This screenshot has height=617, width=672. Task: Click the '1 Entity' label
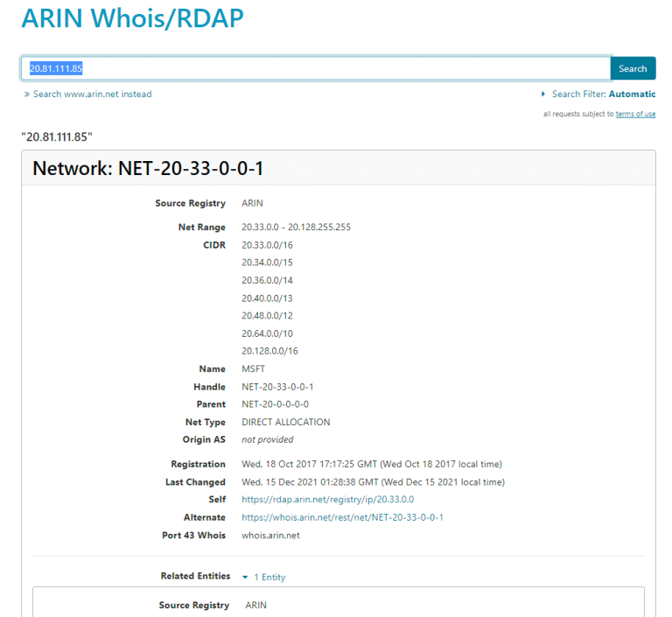[x=269, y=578]
